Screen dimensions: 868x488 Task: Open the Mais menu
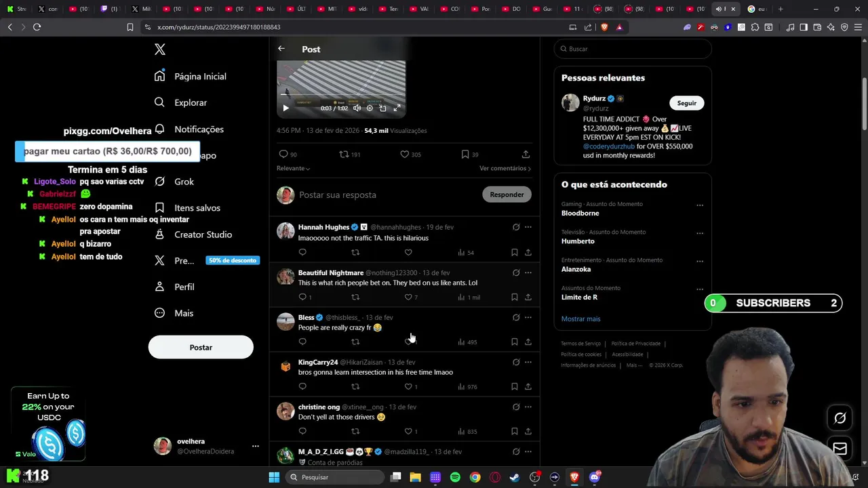(x=174, y=313)
